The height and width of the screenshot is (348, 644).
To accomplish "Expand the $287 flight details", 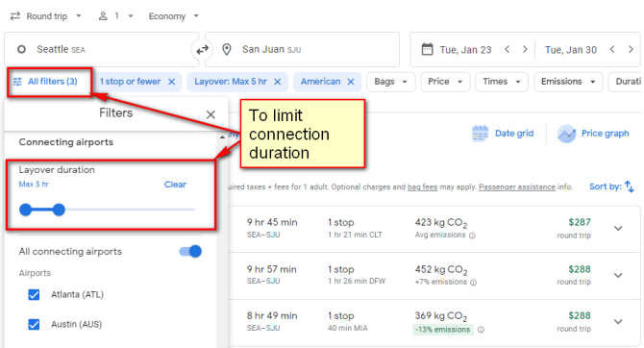I will (x=619, y=228).
